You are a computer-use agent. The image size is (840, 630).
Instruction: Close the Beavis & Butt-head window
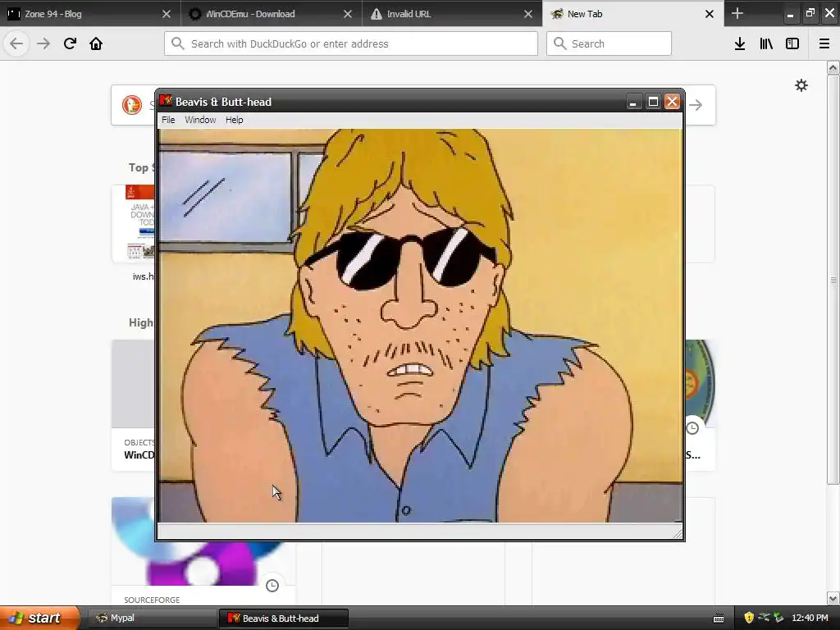pos(673,102)
